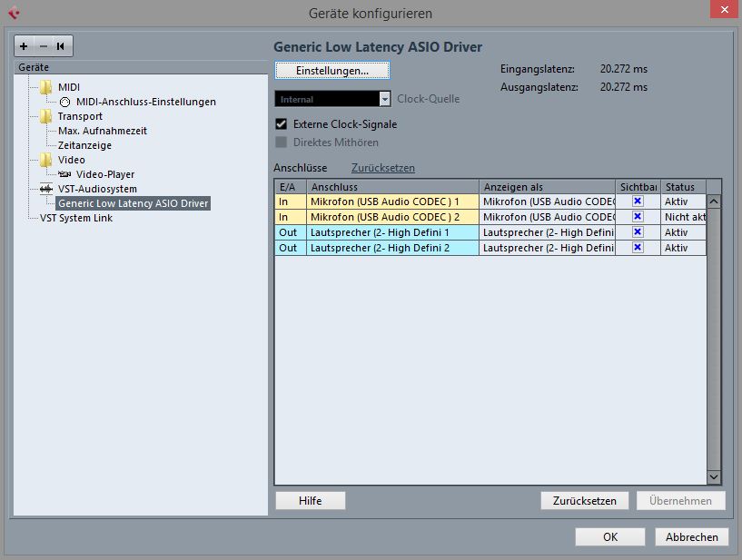This screenshot has height=560, width=742.
Task: Click the Video-Player camera icon
Action: pyautogui.click(x=64, y=174)
